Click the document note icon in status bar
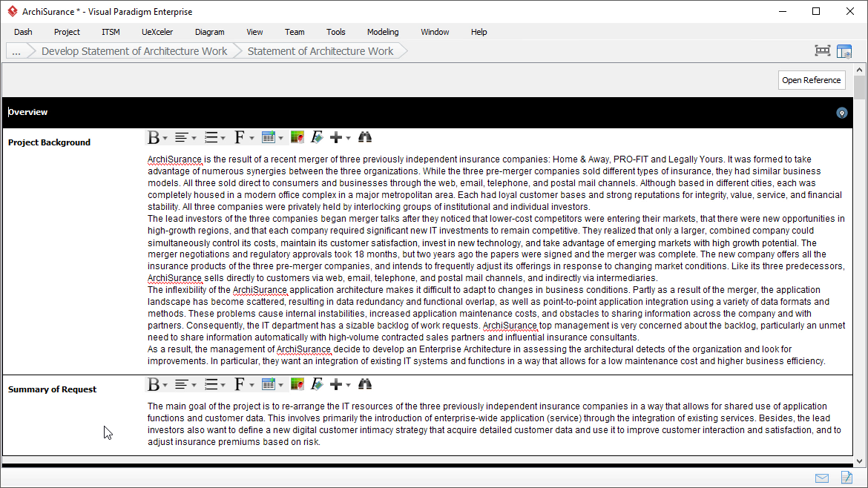 pos(846,477)
